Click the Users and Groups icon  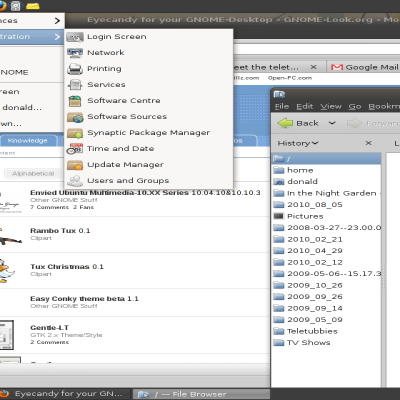[x=75, y=181]
